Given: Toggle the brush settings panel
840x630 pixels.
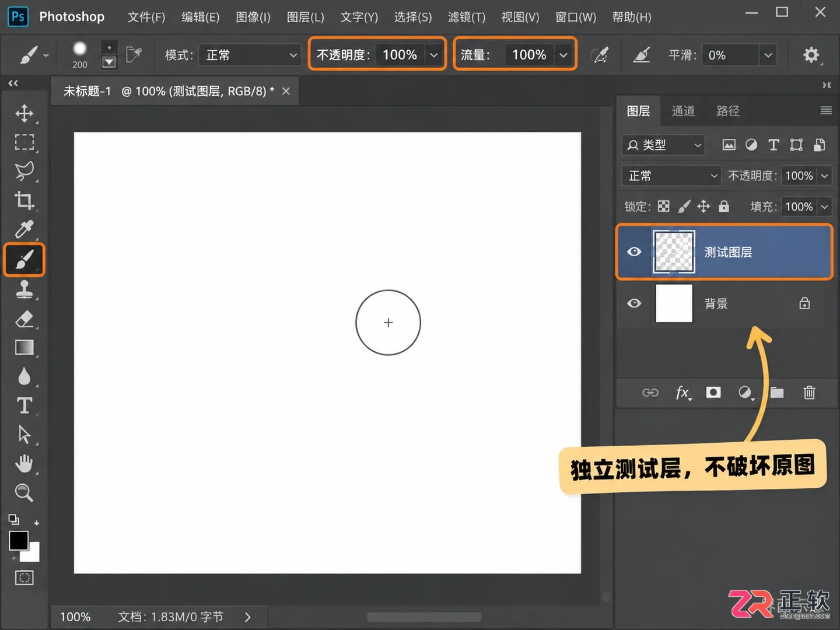Looking at the screenshot, I should (x=134, y=55).
